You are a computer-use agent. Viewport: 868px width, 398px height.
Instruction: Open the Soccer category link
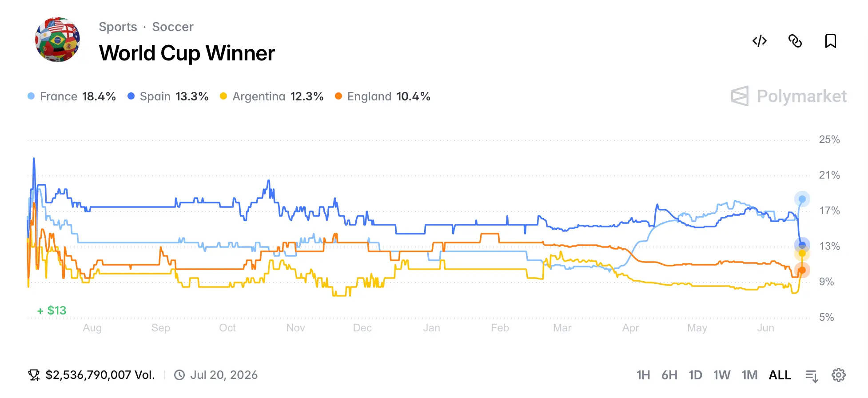[173, 27]
